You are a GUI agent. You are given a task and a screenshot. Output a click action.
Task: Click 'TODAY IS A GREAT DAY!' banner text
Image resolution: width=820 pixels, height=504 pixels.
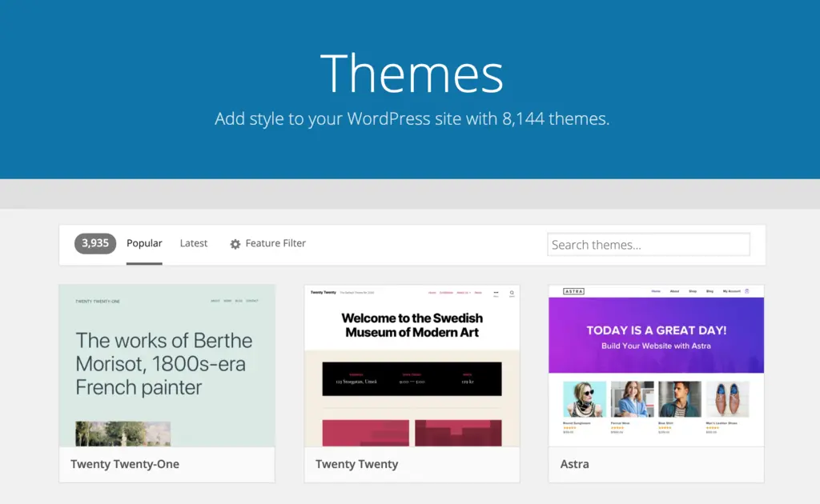657,330
